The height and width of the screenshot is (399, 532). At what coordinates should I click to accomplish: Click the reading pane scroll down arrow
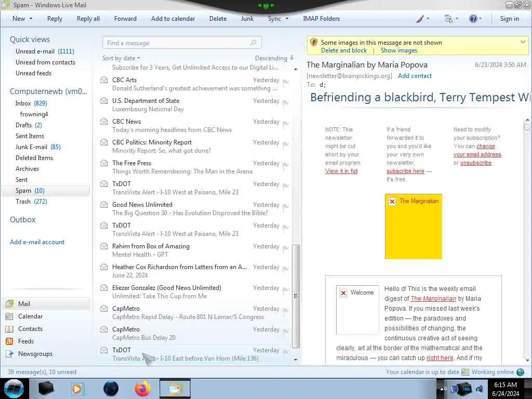[527, 360]
